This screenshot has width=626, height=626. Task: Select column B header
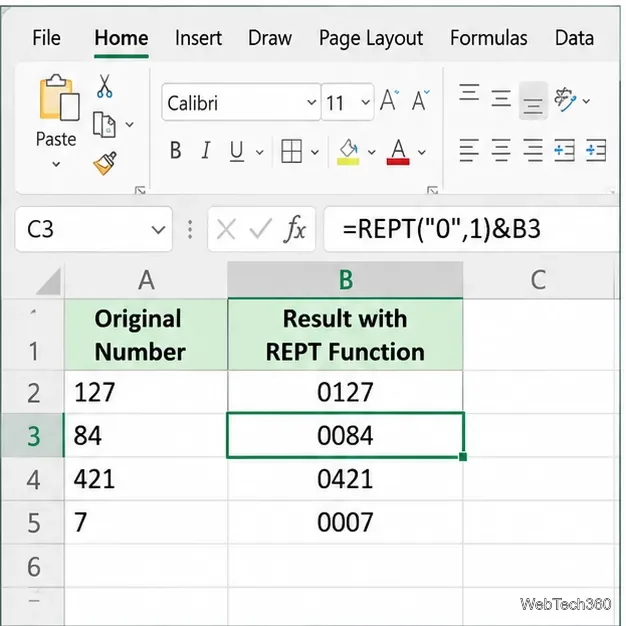[345, 280]
